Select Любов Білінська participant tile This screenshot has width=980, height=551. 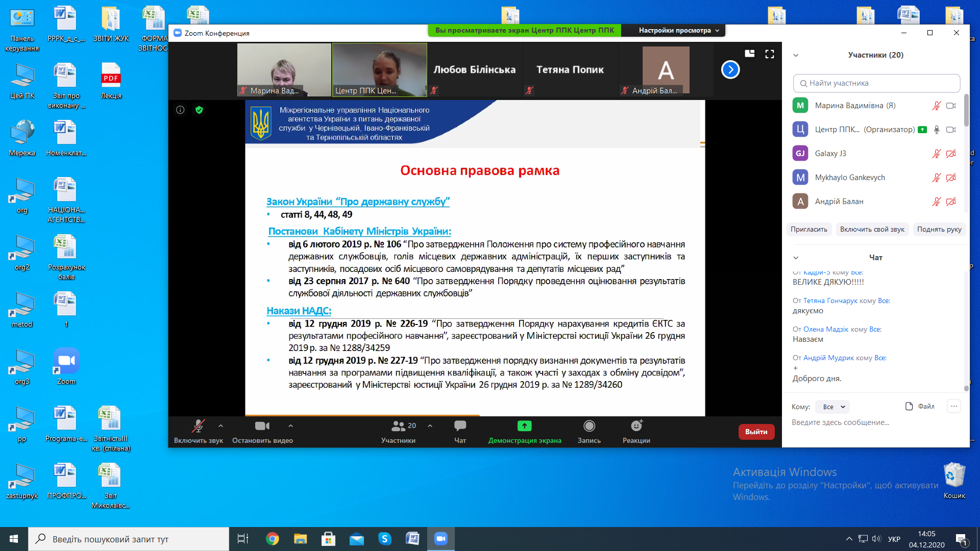pos(475,69)
